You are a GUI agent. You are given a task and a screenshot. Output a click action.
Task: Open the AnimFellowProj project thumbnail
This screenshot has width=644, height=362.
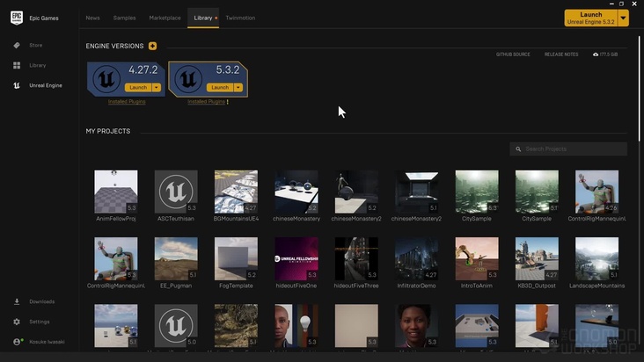[x=116, y=192]
